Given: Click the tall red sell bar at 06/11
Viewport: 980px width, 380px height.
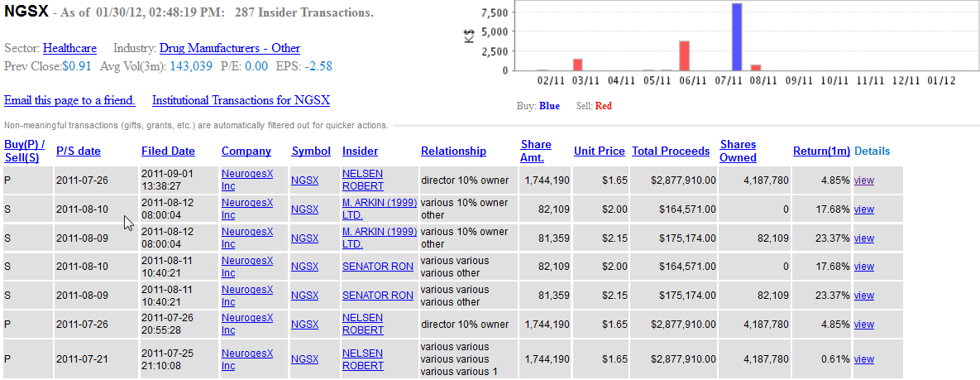Looking at the screenshot, I should click(685, 55).
